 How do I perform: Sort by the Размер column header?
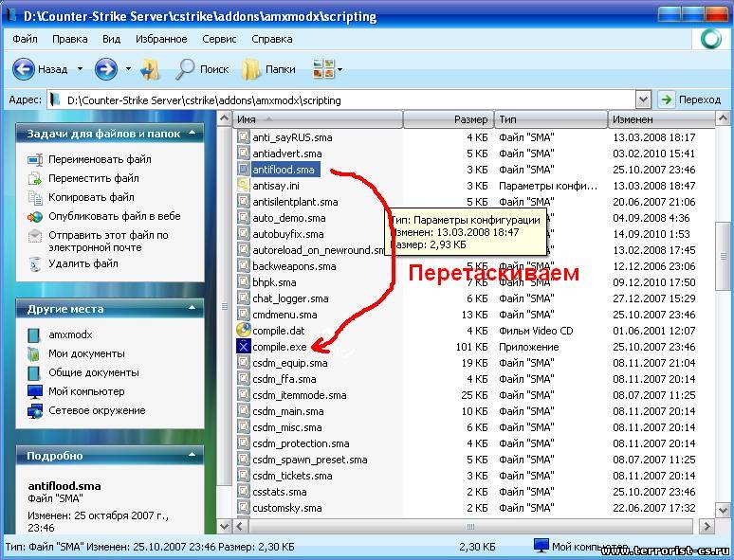[449, 119]
